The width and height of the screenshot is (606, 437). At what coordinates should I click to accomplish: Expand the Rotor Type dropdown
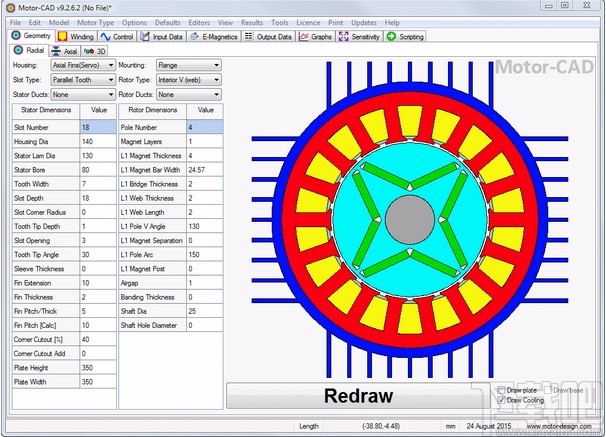pyautogui.click(x=189, y=80)
